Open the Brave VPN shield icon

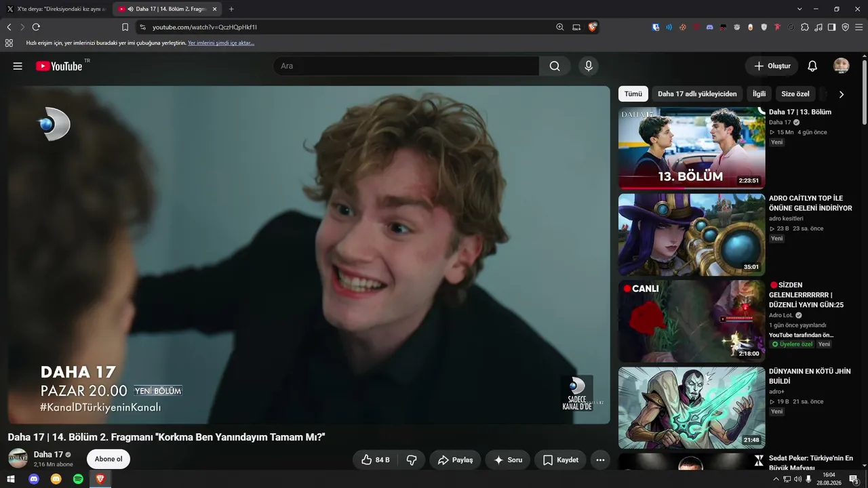[x=846, y=27]
